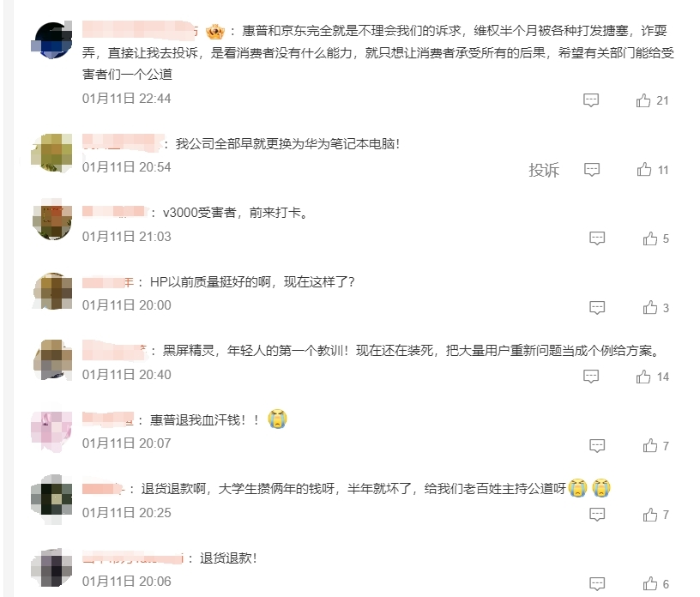Open reply for the 华为笔记本电脑 comment
This screenshot has width=700, height=597.
pos(592,170)
